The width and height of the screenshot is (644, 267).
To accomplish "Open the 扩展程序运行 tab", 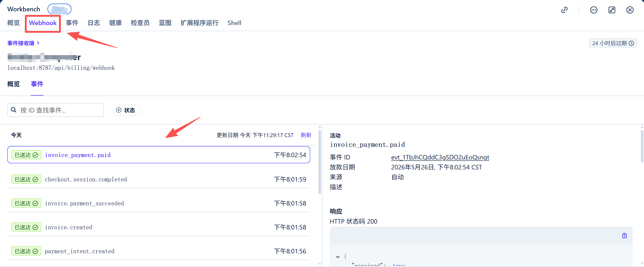I will point(199,23).
